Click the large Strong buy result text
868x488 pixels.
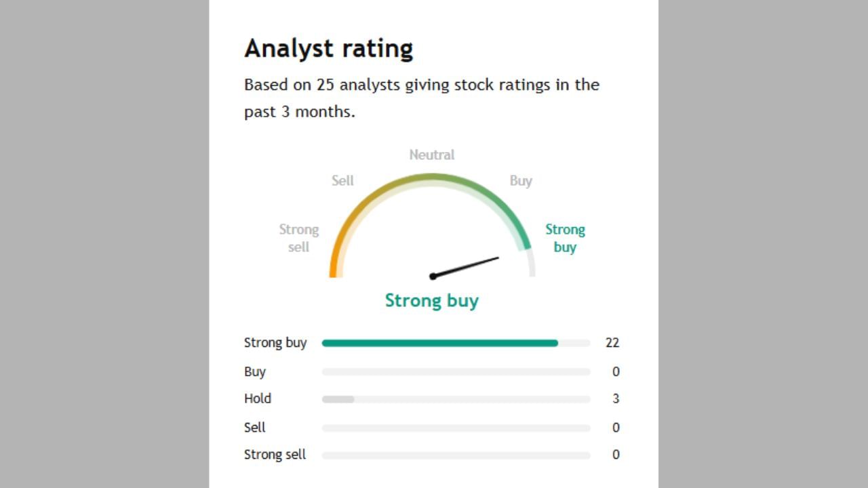tap(432, 300)
